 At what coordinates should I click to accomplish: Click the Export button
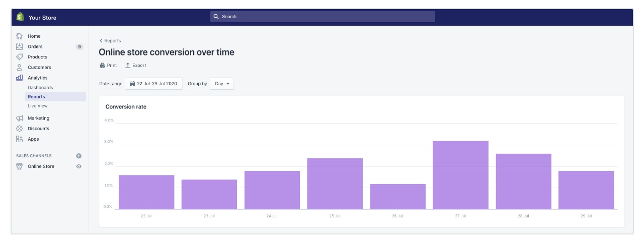(136, 66)
